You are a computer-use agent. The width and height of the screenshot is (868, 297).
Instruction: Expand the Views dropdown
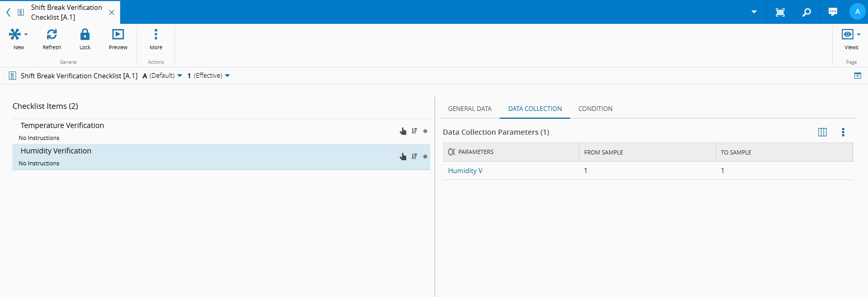point(851,35)
